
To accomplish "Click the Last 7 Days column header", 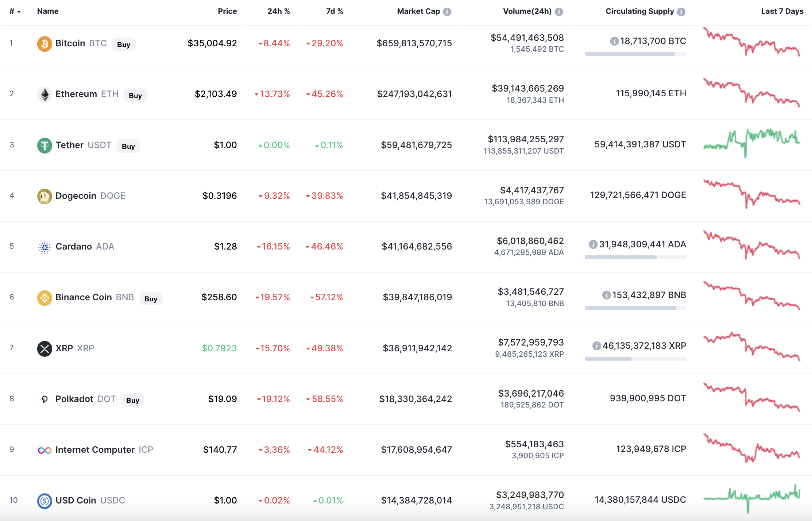I will 782,11.
